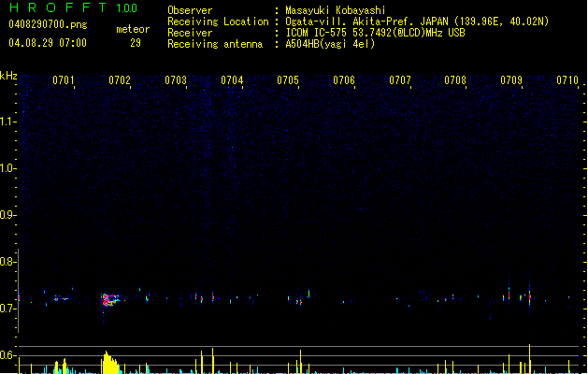Image resolution: width=588 pixels, height=374 pixels.
Task: Click the 1.0 kHz axis label
Action: [x=7, y=168]
